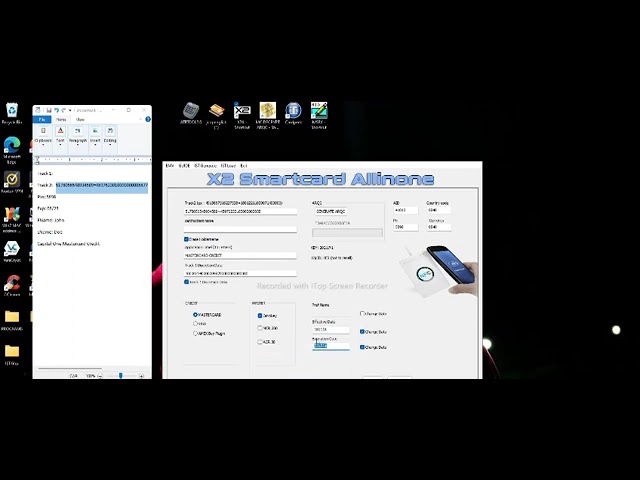640x480 pixels.
Task: Click in the Track 1 discretionary data field
Action: pyautogui.click(x=240, y=273)
